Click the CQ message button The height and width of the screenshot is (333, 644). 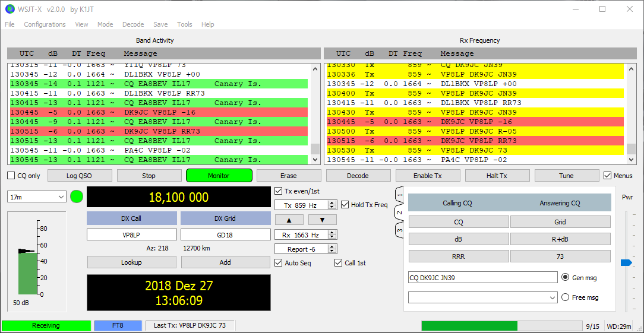[459, 222]
